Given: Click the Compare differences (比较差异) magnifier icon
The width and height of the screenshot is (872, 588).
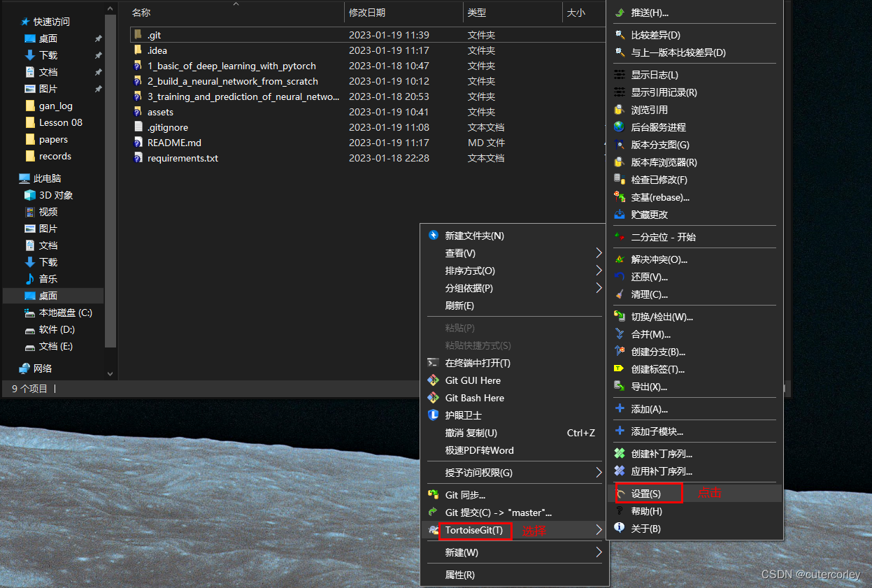Looking at the screenshot, I should click(620, 35).
